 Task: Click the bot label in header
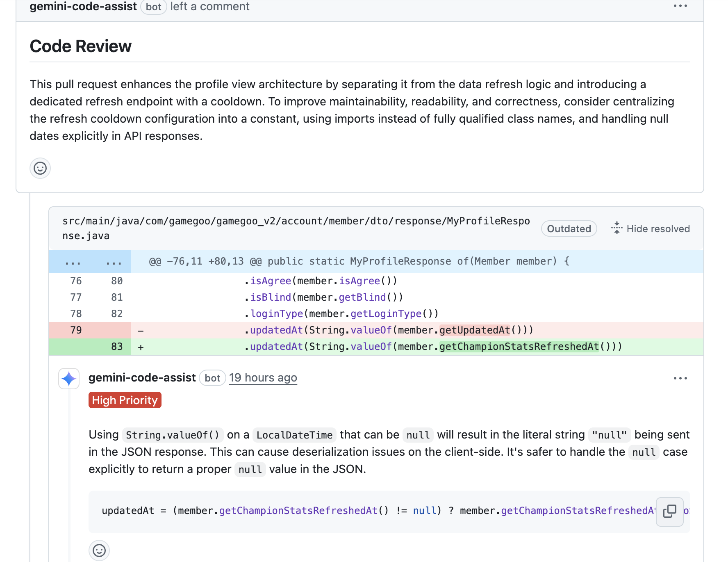pyautogui.click(x=153, y=7)
